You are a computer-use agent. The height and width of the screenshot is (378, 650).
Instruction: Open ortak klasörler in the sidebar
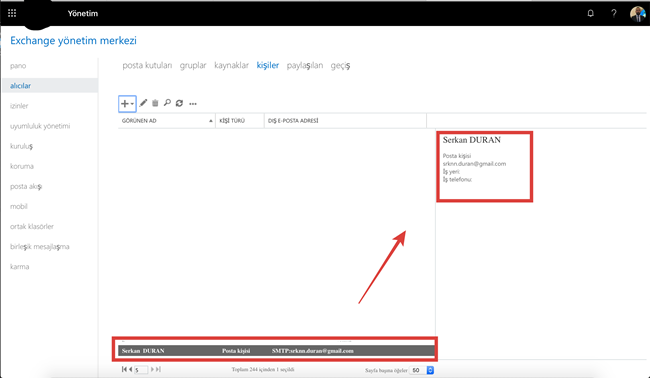pos(32,226)
